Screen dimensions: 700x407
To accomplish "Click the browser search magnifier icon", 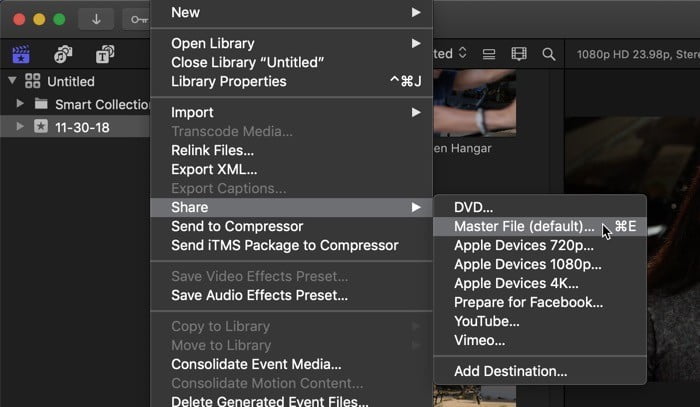I will [x=549, y=54].
